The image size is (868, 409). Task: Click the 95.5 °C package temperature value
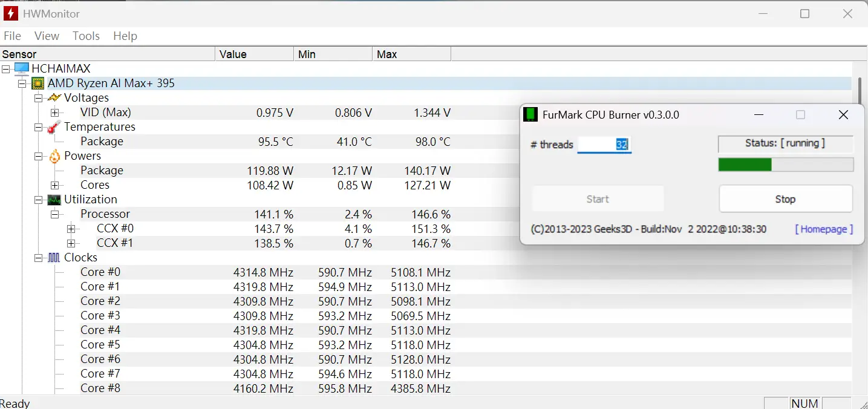pyautogui.click(x=275, y=142)
